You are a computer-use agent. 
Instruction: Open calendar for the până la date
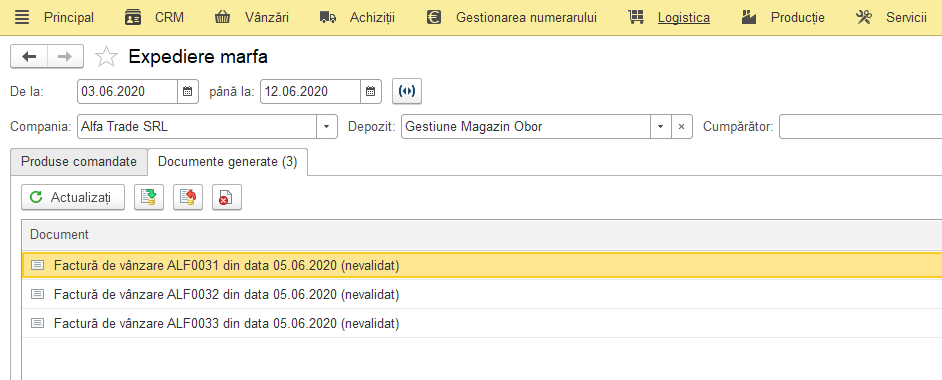[371, 92]
